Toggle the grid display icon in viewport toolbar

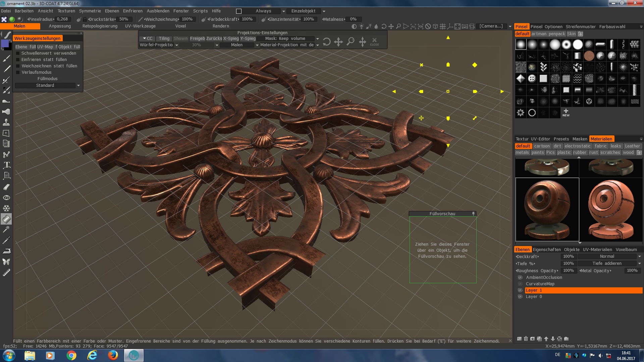[443, 26]
